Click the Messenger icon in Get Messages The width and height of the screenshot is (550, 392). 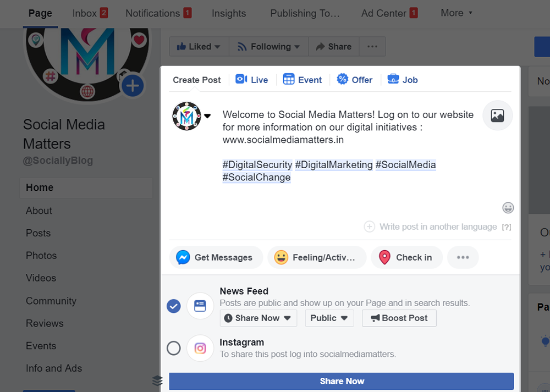(x=183, y=257)
